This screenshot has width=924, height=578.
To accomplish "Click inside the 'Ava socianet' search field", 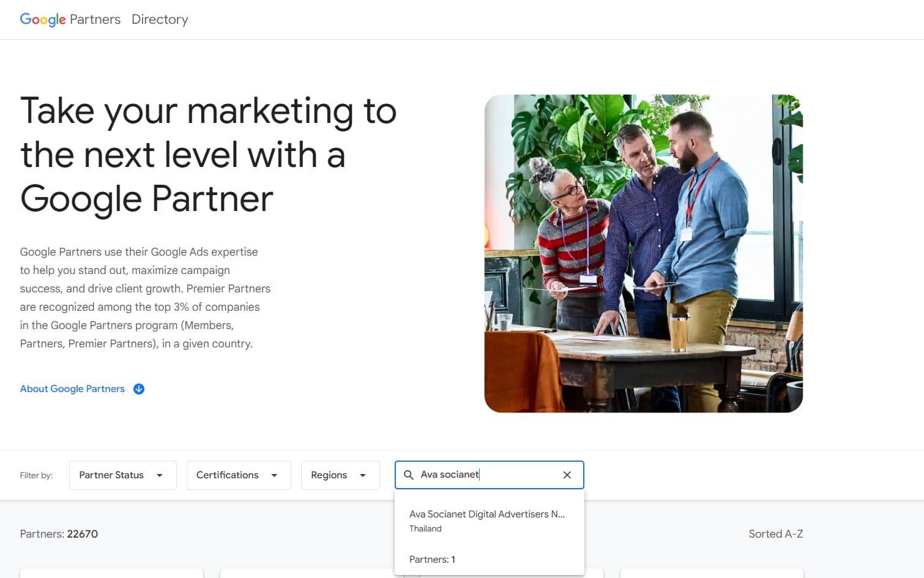I will 490,475.
